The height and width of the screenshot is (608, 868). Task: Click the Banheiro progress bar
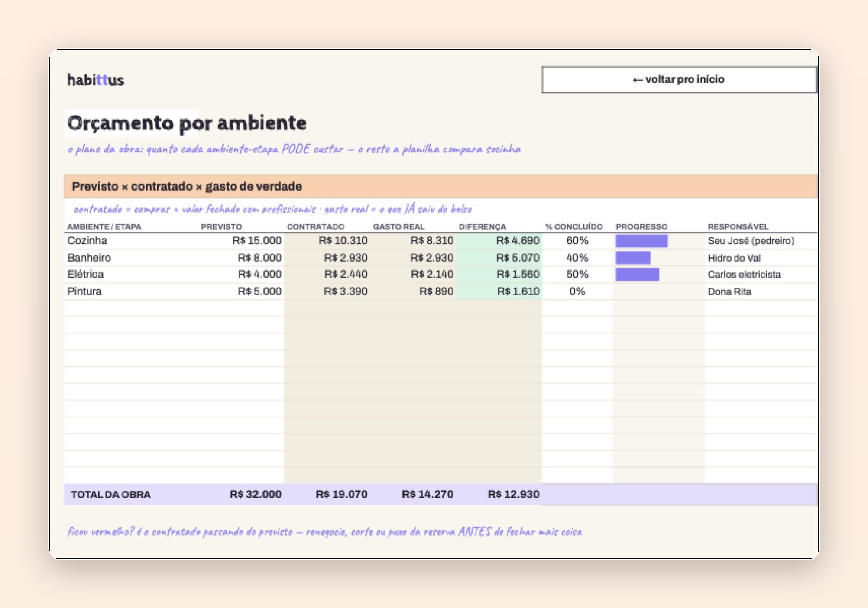click(633, 258)
